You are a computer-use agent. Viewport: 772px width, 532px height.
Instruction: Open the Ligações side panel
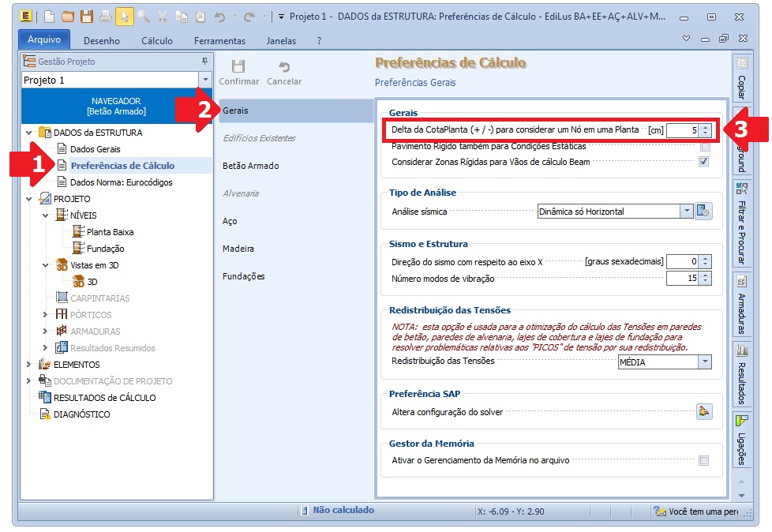click(741, 439)
